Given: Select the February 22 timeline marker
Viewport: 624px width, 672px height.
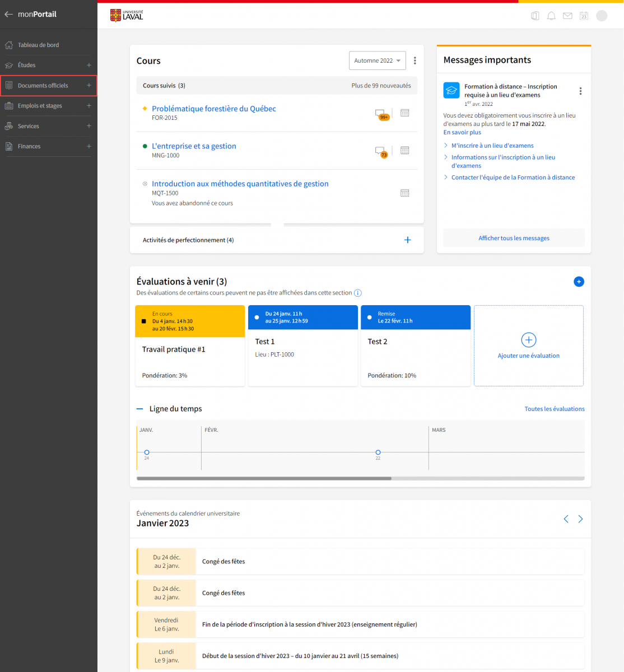Looking at the screenshot, I should tap(378, 452).
